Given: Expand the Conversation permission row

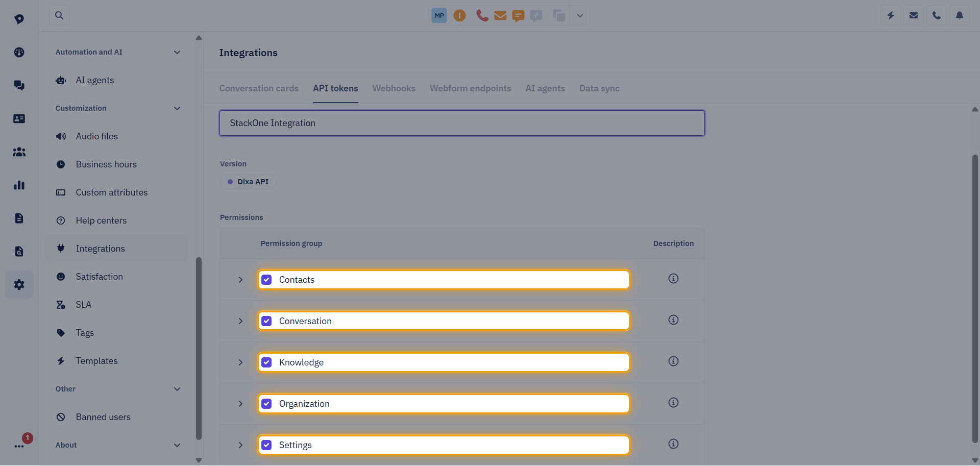Looking at the screenshot, I should click(240, 321).
